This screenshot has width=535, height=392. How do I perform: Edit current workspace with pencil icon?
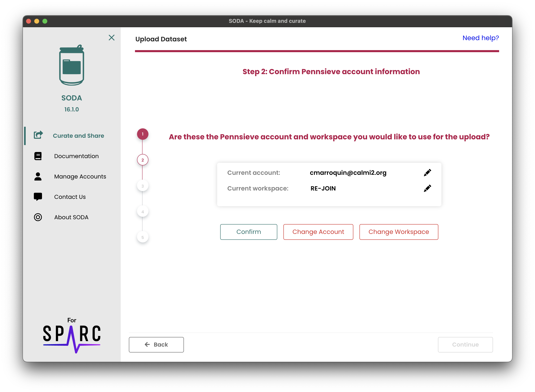coord(427,188)
